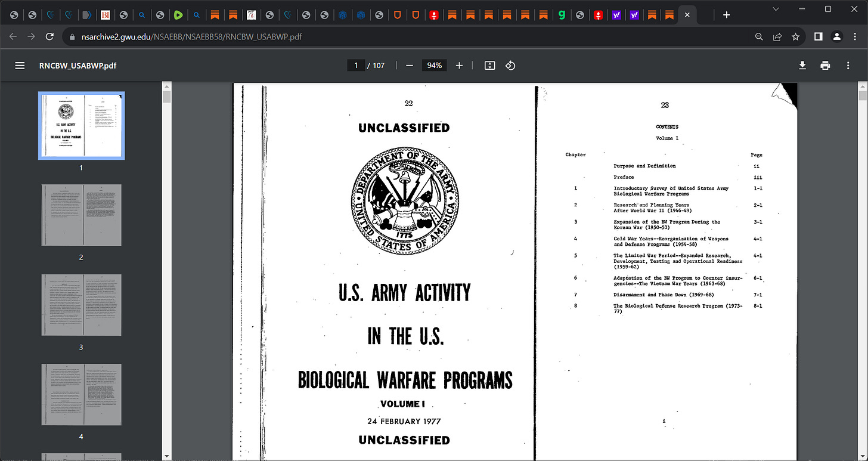Click the '24 FEBRUARY 1977' date

coord(404,421)
